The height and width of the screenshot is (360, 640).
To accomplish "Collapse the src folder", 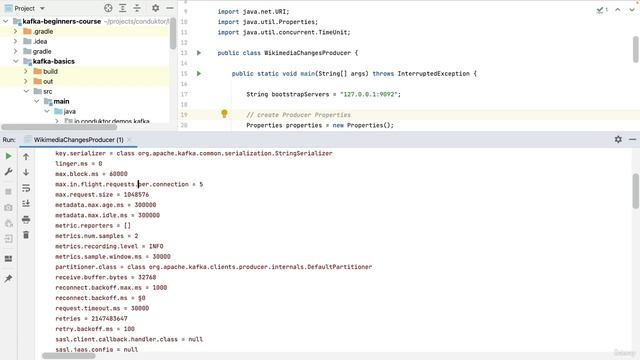I will [26, 91].
